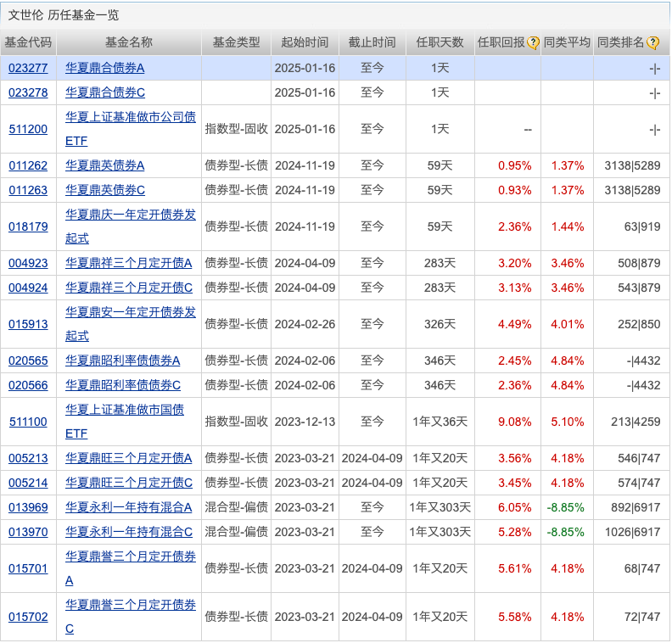Open fund code 005214 link
Viewport: 672px width, 643px height.
coord(28,483)
